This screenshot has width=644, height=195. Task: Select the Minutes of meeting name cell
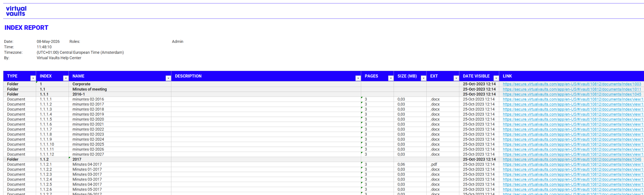[120, 89]
